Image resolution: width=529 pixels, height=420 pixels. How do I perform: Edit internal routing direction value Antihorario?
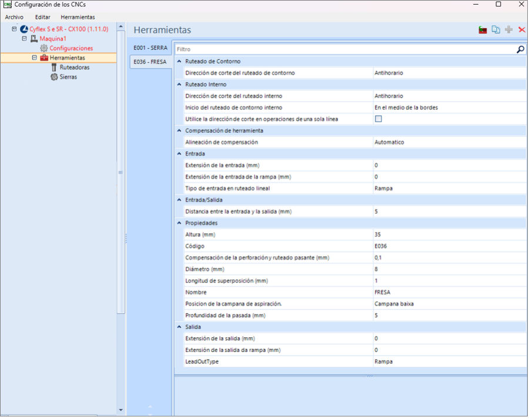click(x=450, y=96)
